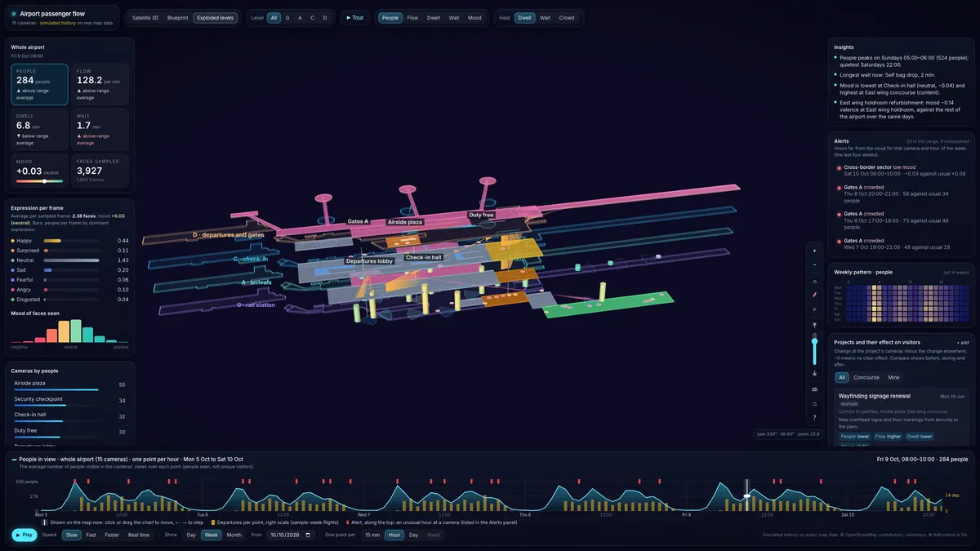The width and height of the screenshot is (980, 551).
Task: Select the People metric in the top bar
Action: pos(390,17)
